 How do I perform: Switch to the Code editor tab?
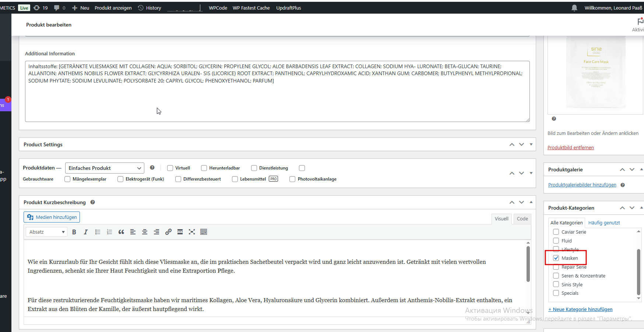522,219
